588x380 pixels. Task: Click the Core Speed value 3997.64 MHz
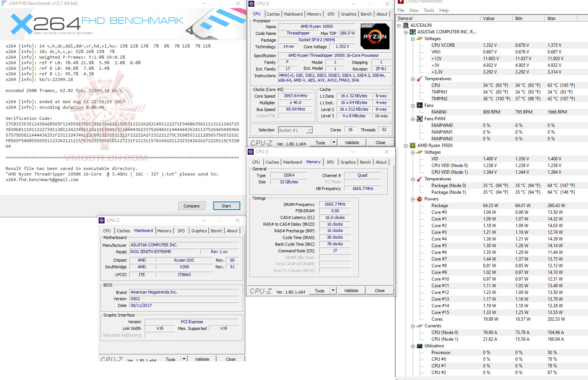point(295,96)
